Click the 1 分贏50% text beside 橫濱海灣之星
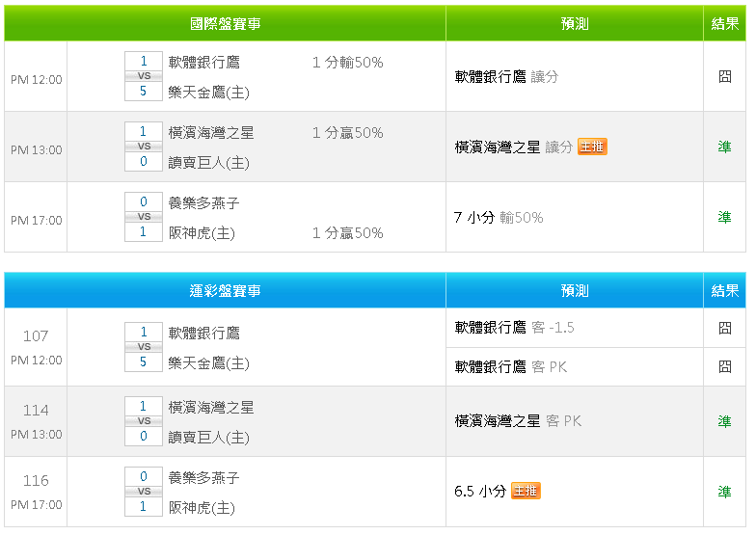The height and width of the screenshot is (535, 756). tap(347, 133)
